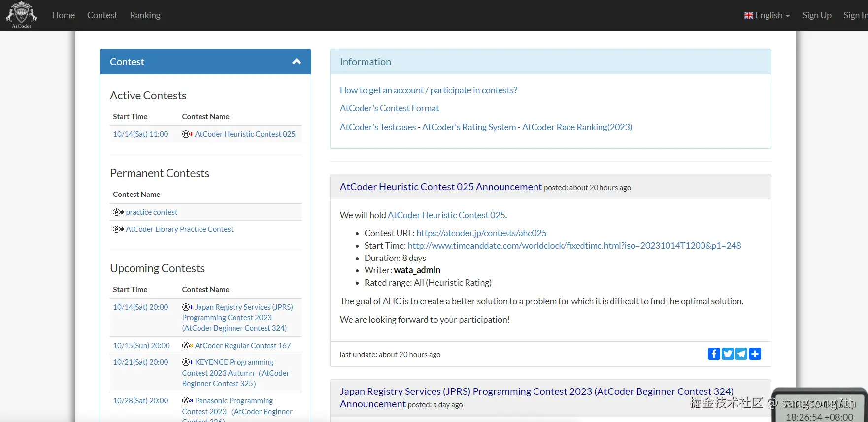This screenshot has height=422, width=868.
Task: Open AtCoder Heuristic Contest 025 in Active Contests
Action: pyautogui.click(x=245, y=134)
